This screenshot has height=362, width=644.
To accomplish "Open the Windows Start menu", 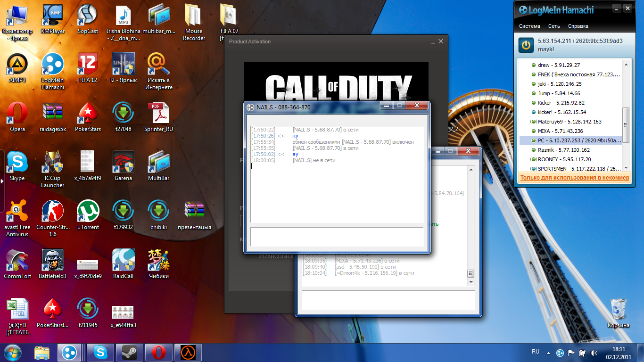I will click(13, 352).
